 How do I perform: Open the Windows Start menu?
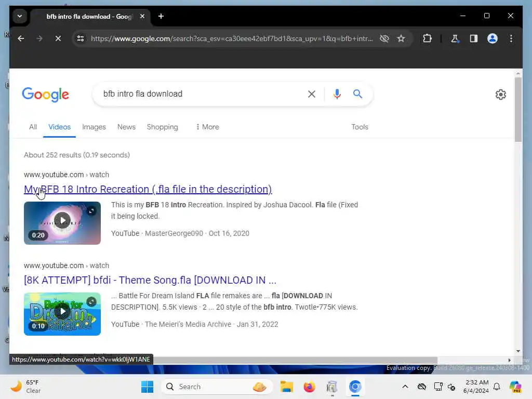(147, 387)
